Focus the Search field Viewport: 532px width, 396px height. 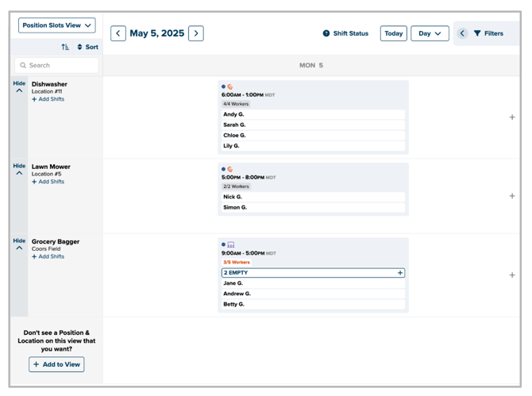tap(56, 65)
